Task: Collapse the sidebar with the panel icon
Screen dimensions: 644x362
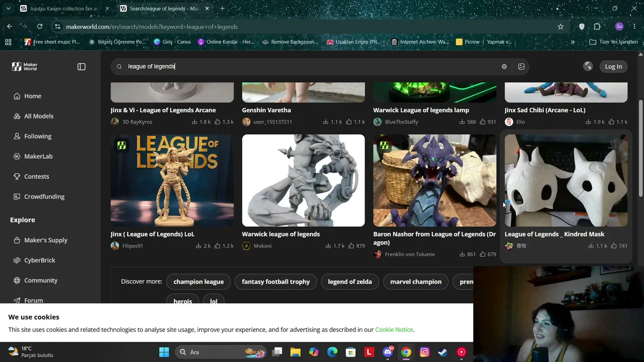Action: 82,66
